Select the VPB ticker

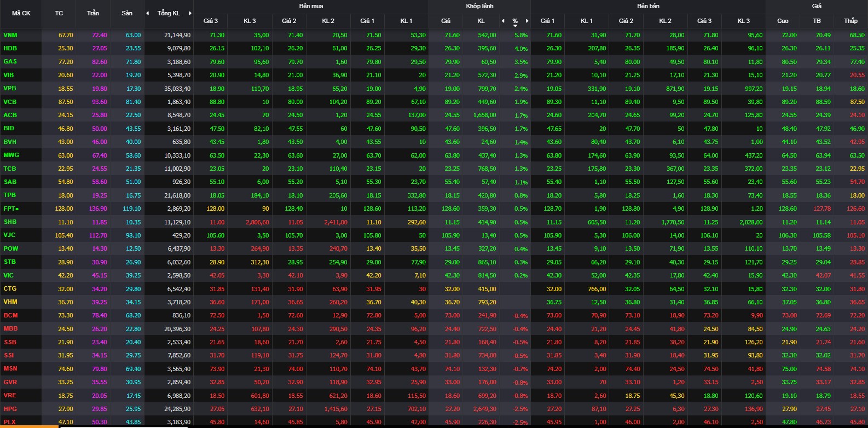(x=10, y=88)
